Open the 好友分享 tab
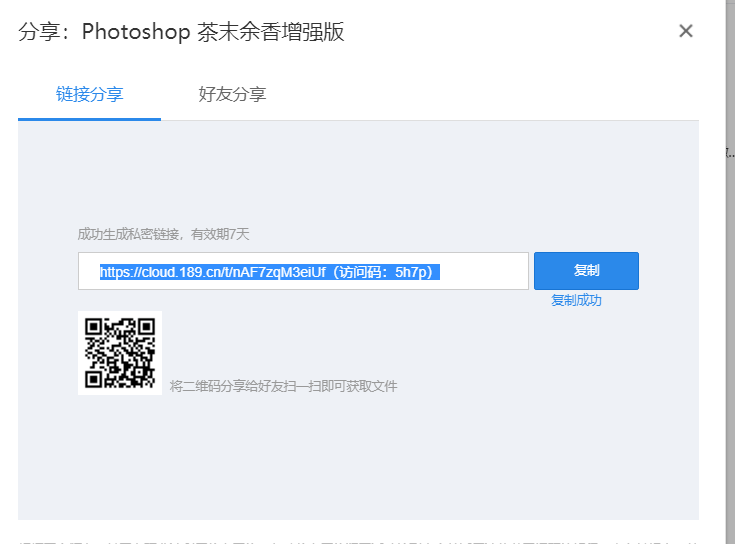 point(232,94)
